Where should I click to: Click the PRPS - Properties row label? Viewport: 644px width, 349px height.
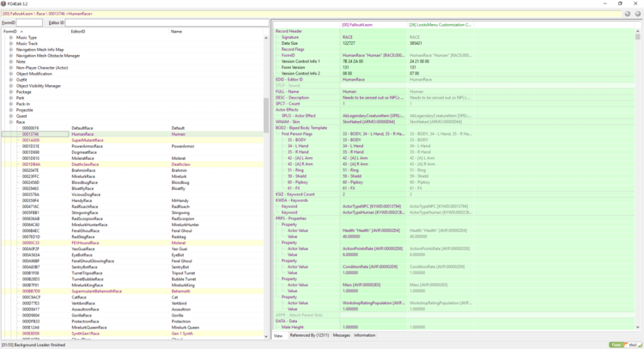[x=291, y=218]
